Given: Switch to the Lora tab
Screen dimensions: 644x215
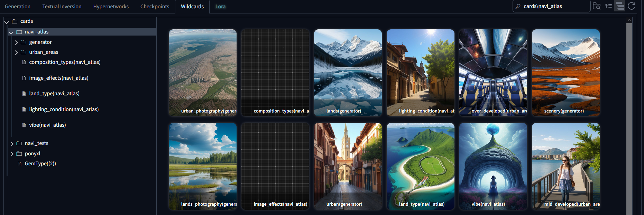Looking at the screenshot, I should click(x=220, y=7).
